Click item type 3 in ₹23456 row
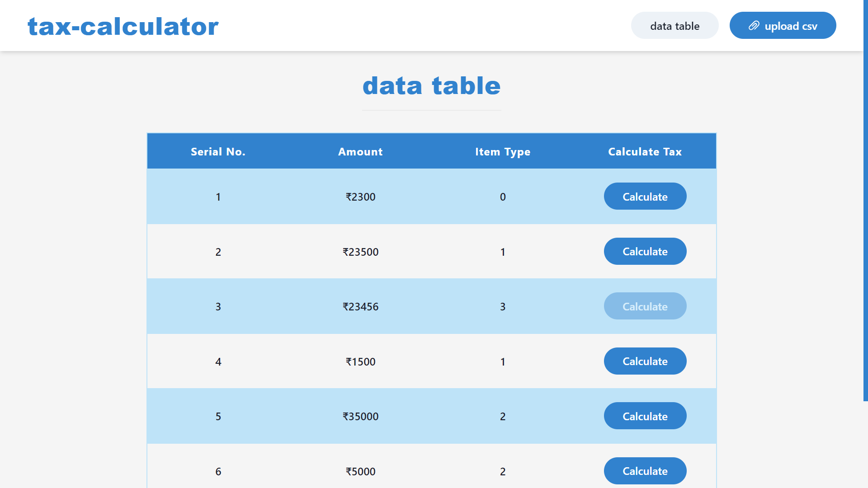 pyautogui.click(x=503, y=307)
